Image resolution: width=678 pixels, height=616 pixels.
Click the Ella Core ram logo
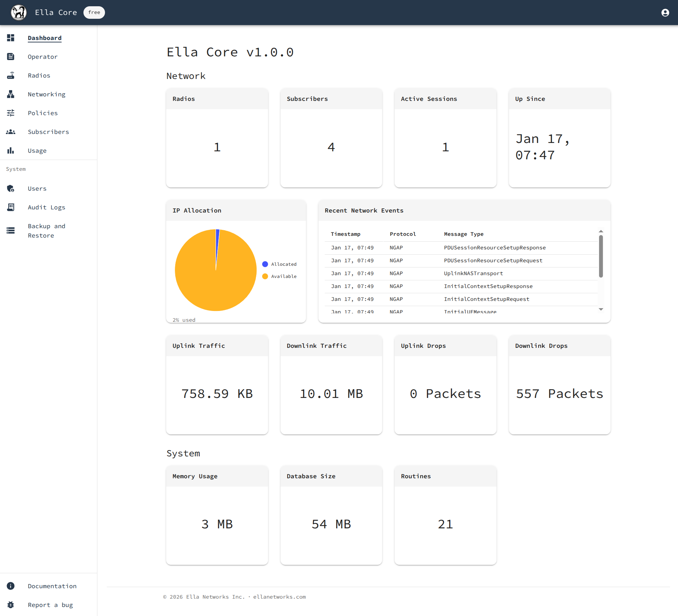(x=19, y=12)
